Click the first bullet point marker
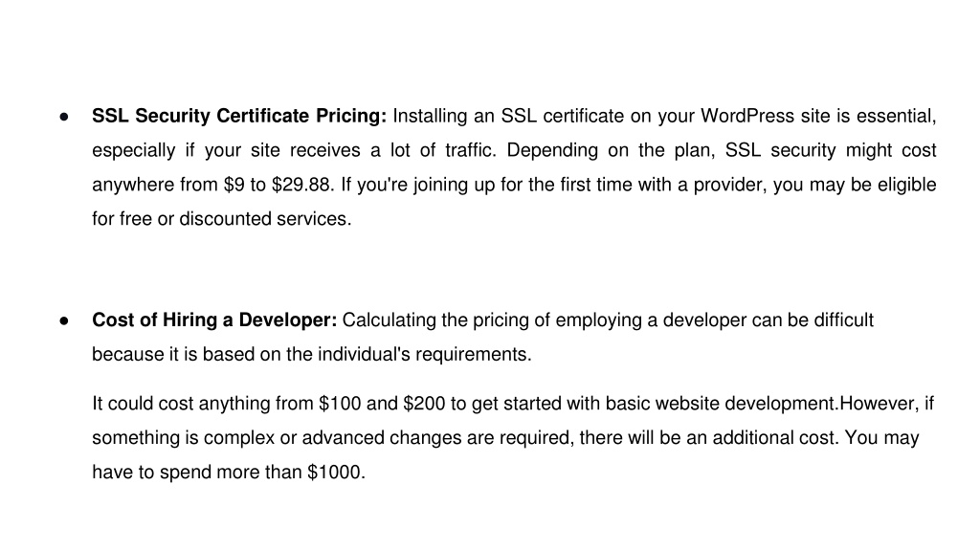980x551 pixels. pos(64,117)
